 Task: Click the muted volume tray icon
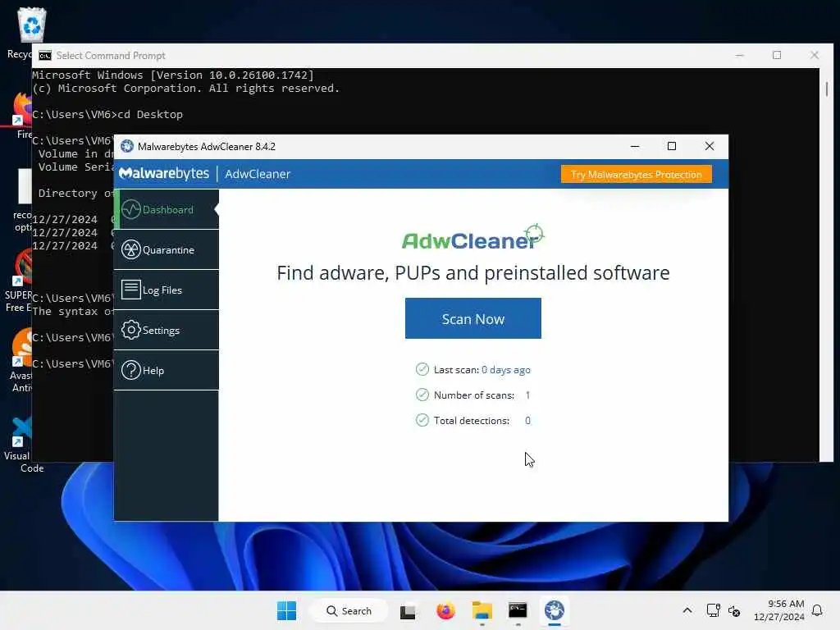734,610
